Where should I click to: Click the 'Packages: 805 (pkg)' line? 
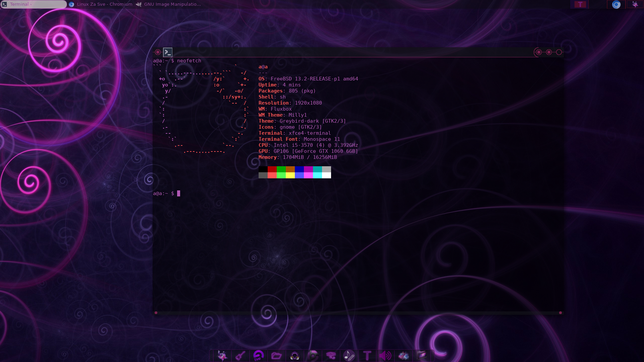pyautogui.click(x=287, y=91)
